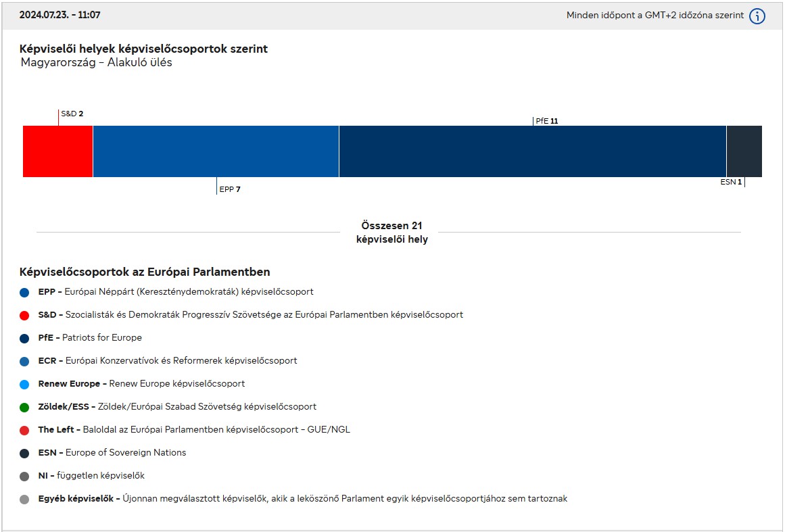Click legend text 'Egyéb képviselők - Újonnan megválasztott'
785x532 pixels.
click(303, 498)
